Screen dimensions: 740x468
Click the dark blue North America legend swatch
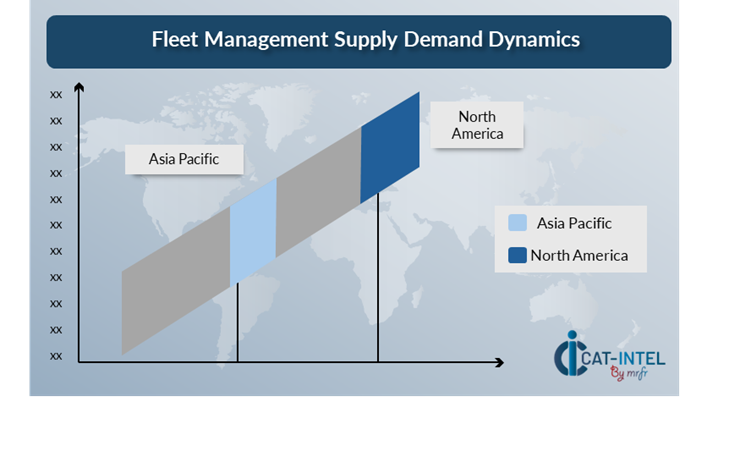pos(517,255)
